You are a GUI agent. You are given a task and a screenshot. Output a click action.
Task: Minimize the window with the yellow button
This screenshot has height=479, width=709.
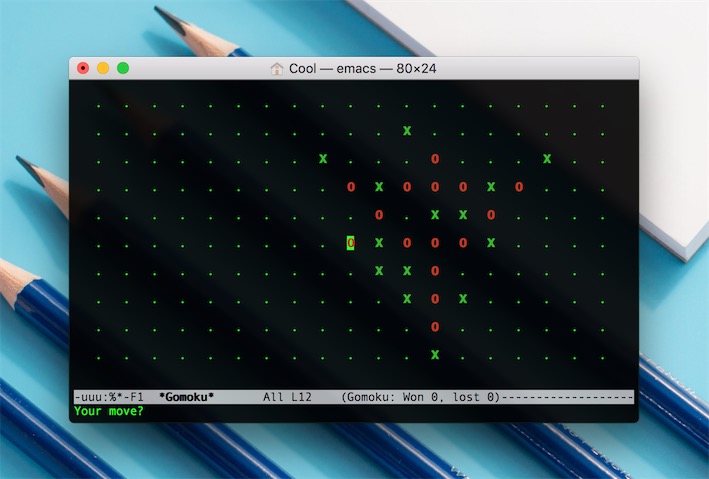coord(103,68)
